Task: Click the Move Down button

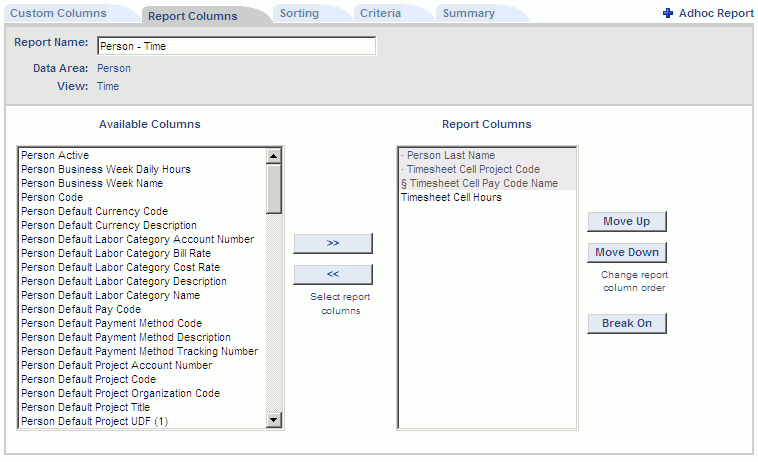Action: [627, 252]
